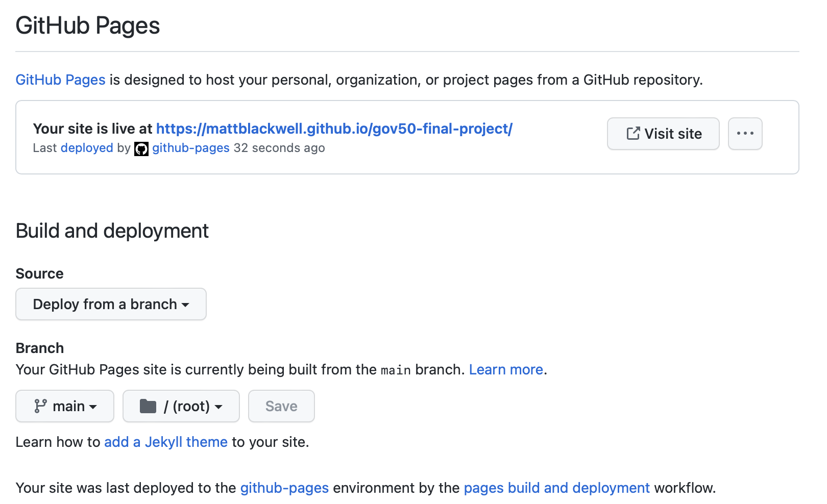The image size is (827, 504).
Task: Open the three-dot options menu
Action: click(745, 134)
